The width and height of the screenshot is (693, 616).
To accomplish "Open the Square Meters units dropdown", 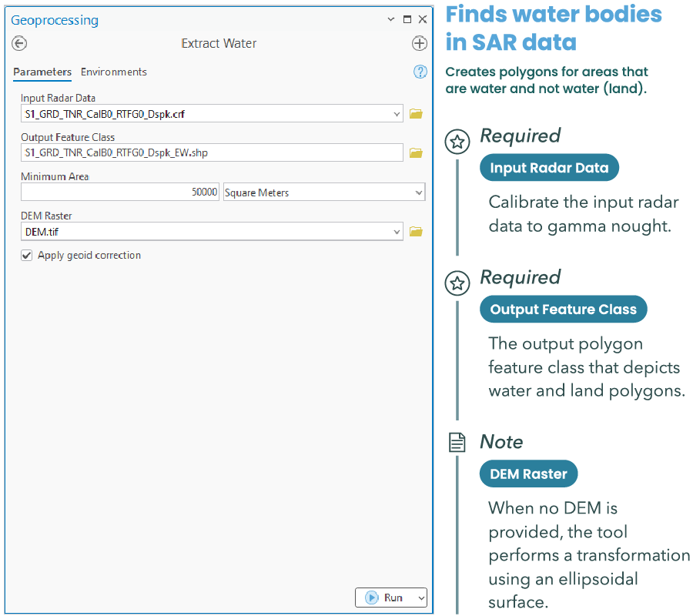I will pyautogui.click(x=420, y=191).
